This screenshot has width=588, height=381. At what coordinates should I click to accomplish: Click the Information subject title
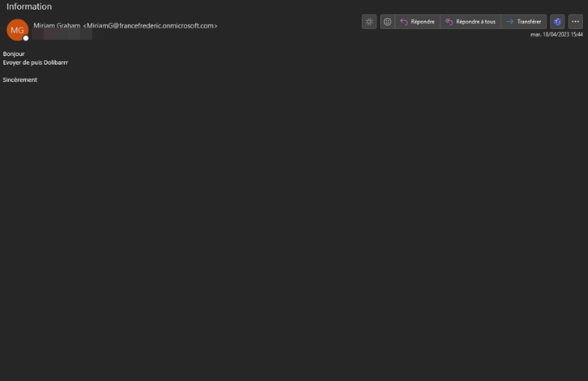[29, 6]
